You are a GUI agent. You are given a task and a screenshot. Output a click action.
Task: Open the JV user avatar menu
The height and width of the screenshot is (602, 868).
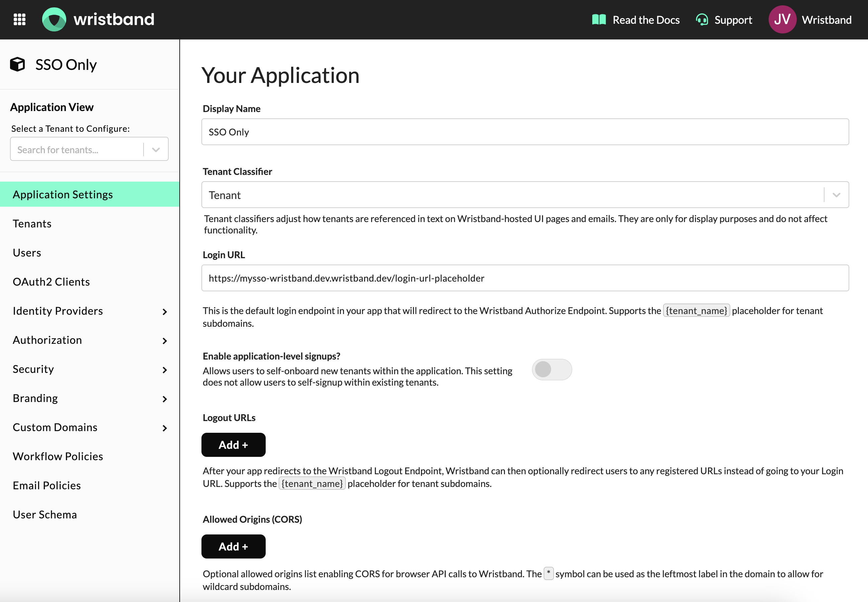(782, 20)
